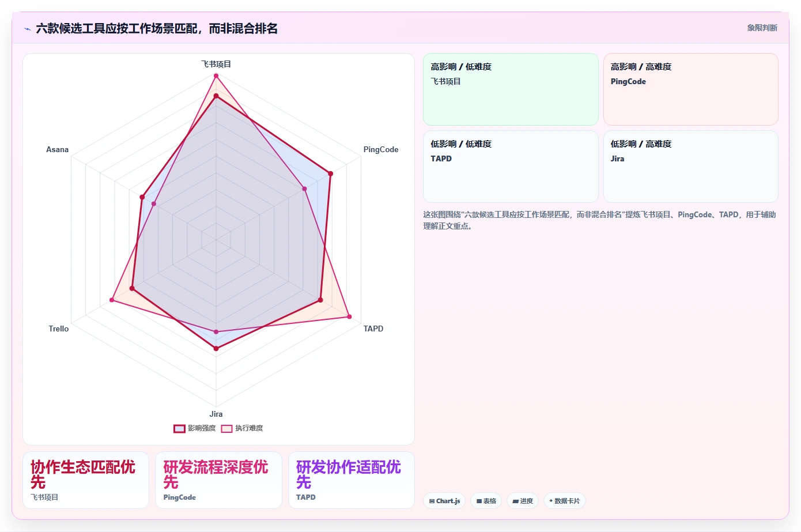Click the 数据卡片 tag chip

tap(565, 501)
